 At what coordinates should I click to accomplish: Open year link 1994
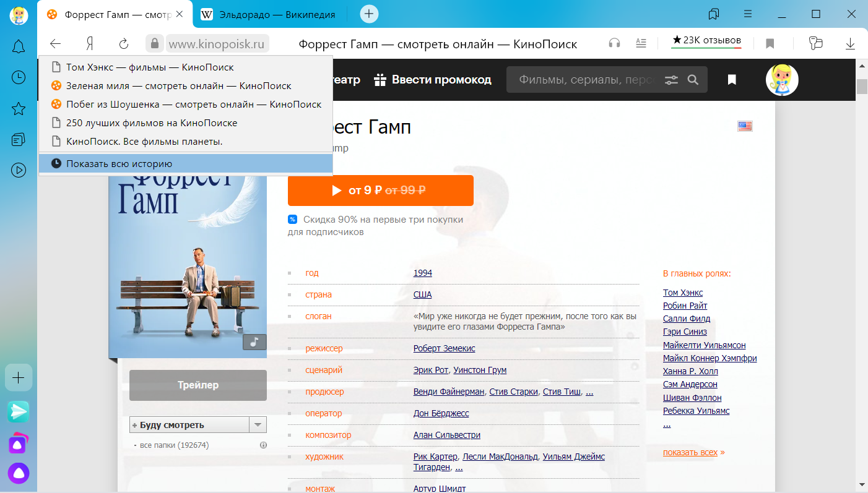423,273
